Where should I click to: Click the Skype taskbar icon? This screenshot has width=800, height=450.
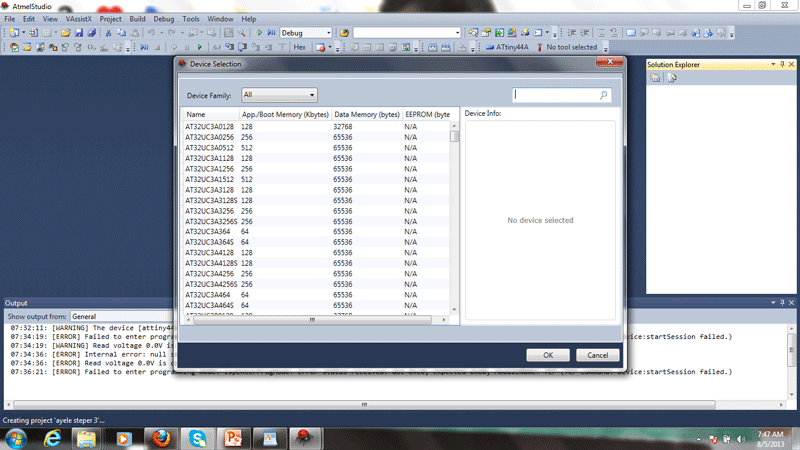click(197, 438)
